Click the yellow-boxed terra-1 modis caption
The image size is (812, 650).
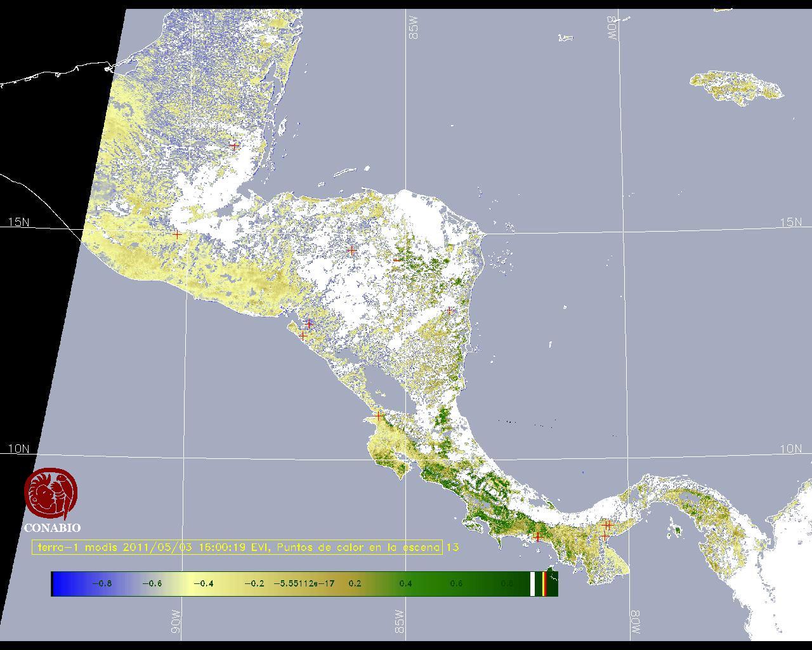tap(237, 547)
